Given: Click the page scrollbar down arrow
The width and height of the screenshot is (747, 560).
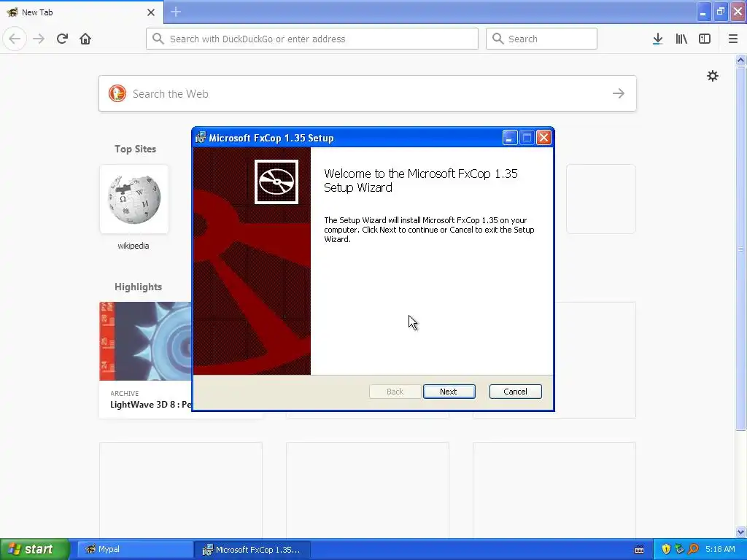Looking at the screenshot, I should tap(741, 532).
